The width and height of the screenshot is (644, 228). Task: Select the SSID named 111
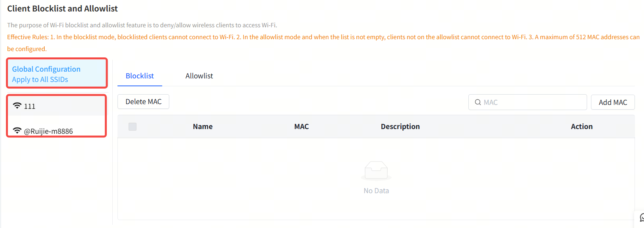click(30, 106)
